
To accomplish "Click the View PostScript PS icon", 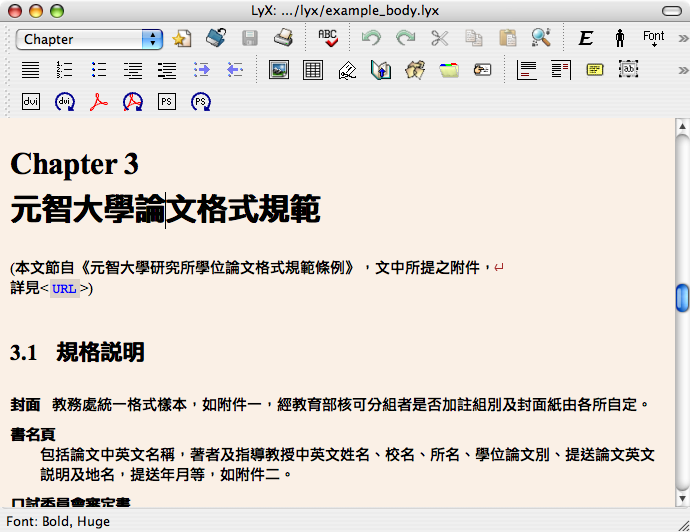I will coord(167,101).
